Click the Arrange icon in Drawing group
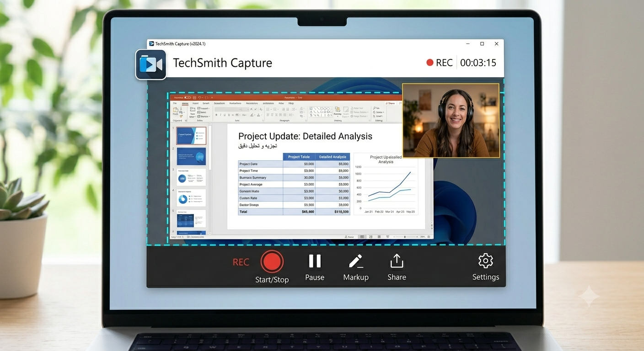This screenshot has width=644, height=351. point(338,111)
